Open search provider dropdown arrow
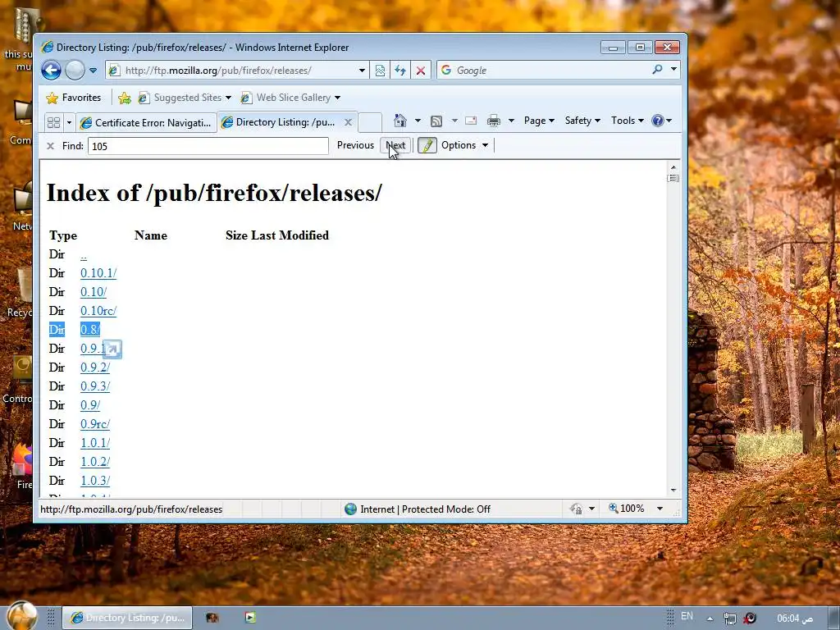 [674, 70]
